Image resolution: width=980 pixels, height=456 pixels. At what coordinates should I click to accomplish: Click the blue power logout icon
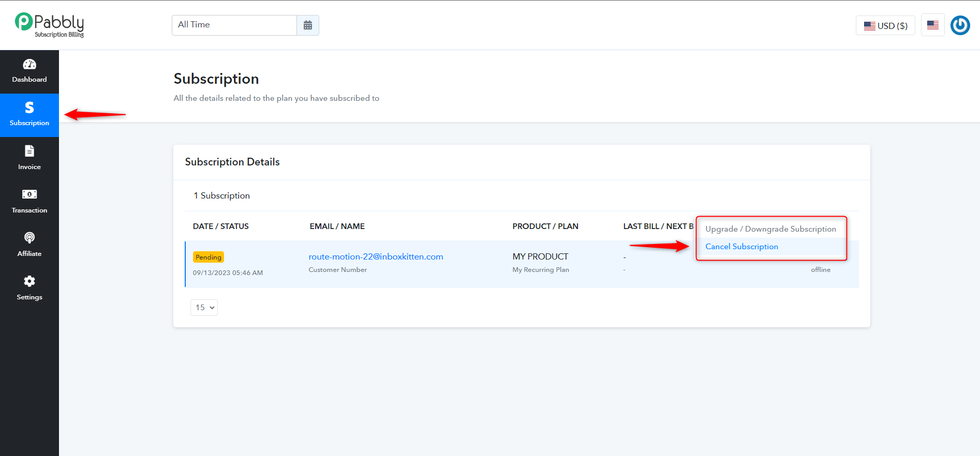pos(960,25)
